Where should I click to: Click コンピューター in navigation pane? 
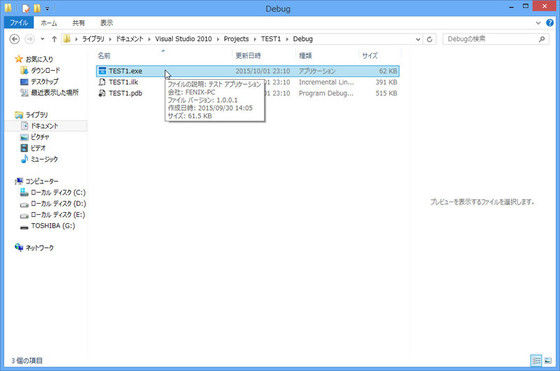click(x=42, y=181)
